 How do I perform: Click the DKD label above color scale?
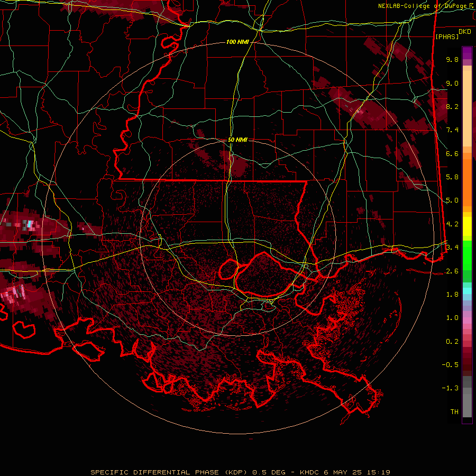pyautogui.click(x=465, y=32)
